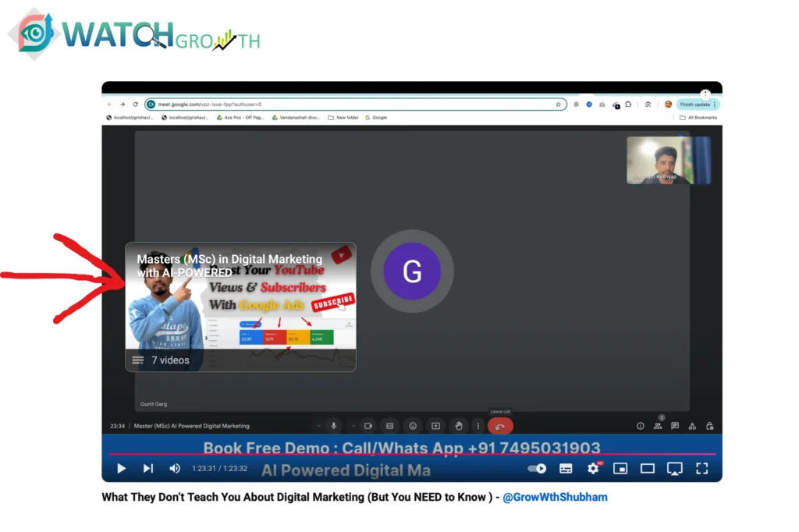Image resolution: width=799 pixels, height=532 pixels.
Task: Enter full screen mode
Action: pos(701,468)
